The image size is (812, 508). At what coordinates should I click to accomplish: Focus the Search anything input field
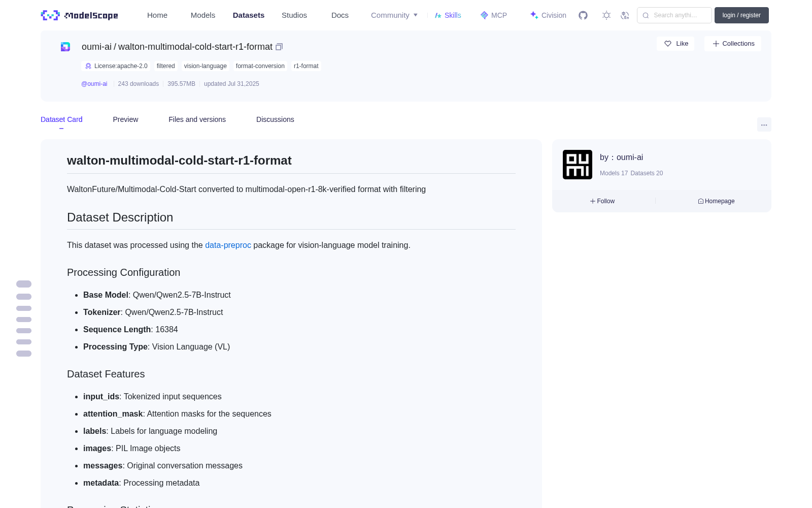[x=674, y=15]
